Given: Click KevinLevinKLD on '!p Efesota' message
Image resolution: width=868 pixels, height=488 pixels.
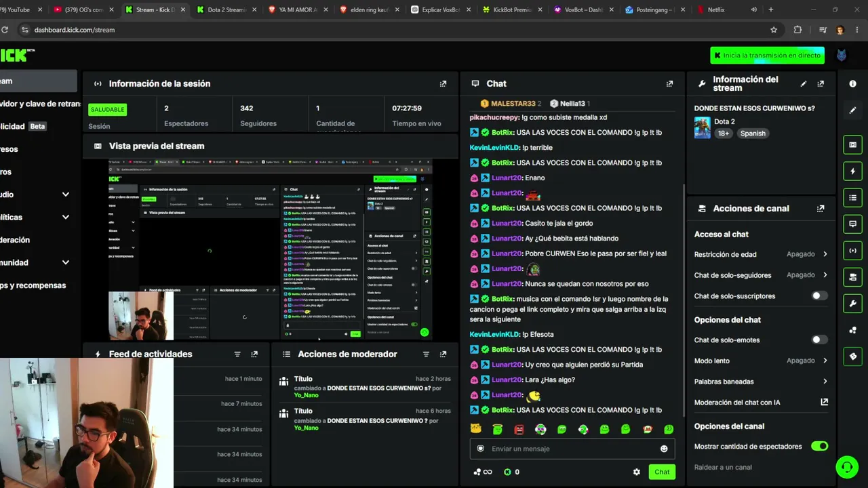Looking at the screenshot, I should pyautogui.click(x=494, y=334).
